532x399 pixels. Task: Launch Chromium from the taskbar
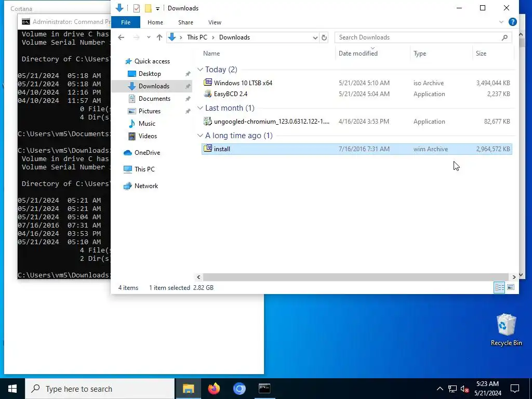pos(239,389)
